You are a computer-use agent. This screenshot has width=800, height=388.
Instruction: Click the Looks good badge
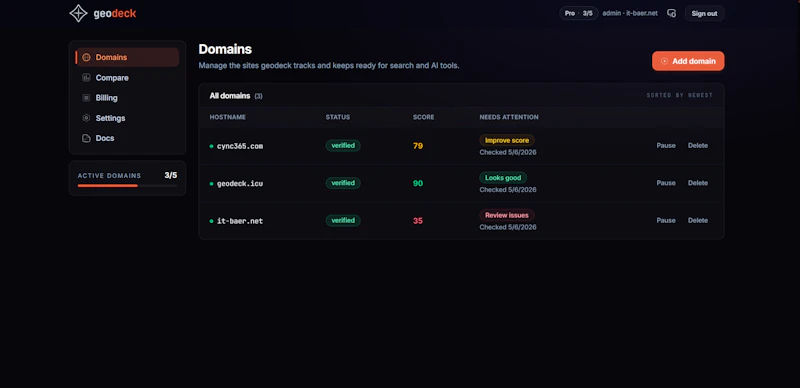pyautogui.click(x=503, y=178)
